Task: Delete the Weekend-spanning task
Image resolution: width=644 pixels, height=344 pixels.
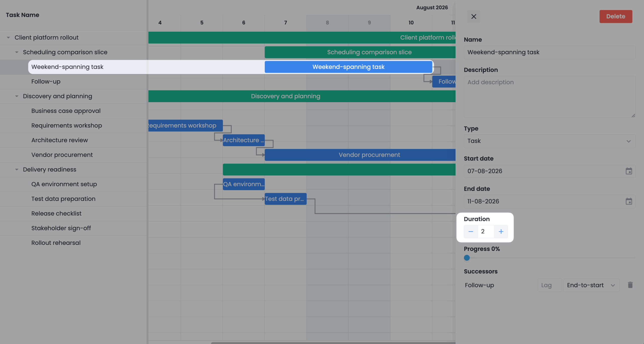Action: [x=616, y=16]
